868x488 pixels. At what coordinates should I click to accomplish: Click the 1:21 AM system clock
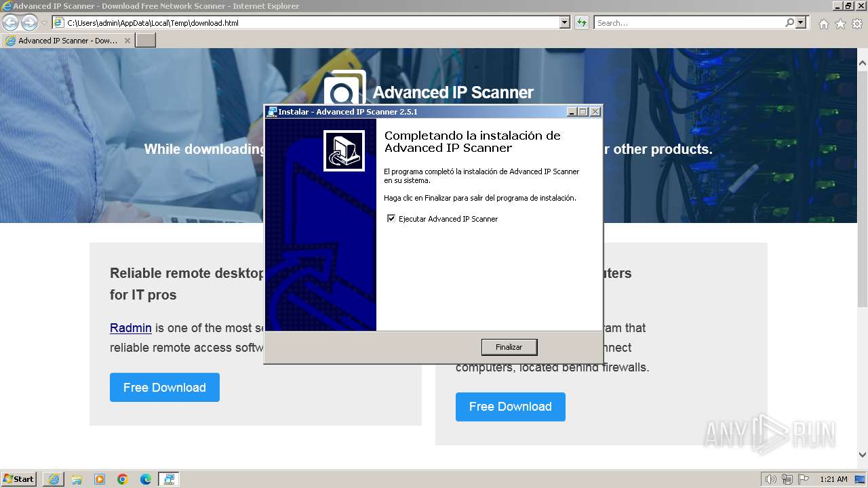point(833,479)
